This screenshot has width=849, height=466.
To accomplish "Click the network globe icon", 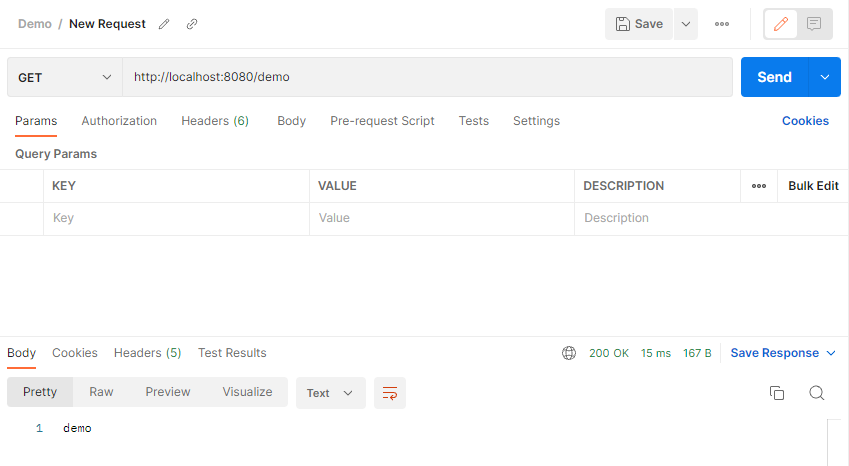I will pos(569,353).
